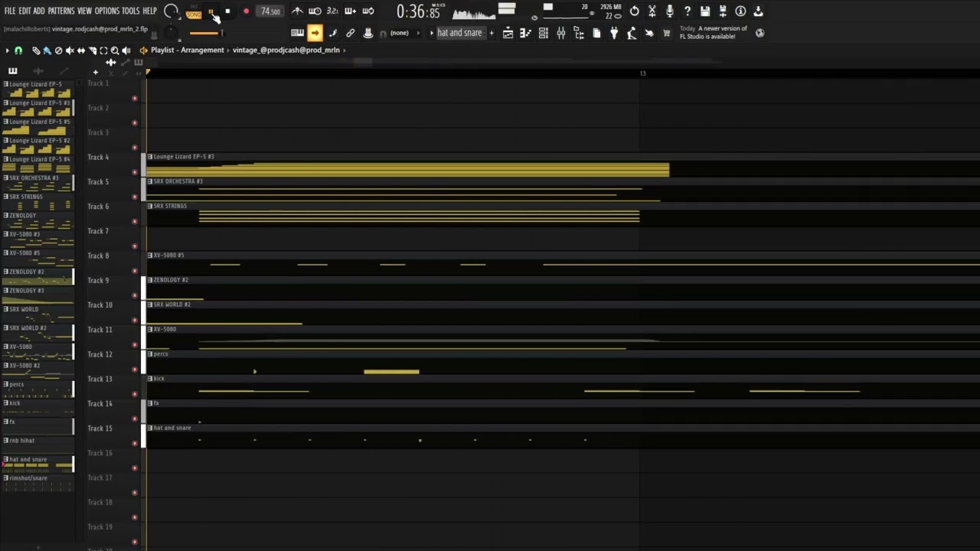The image size is (980, 551).
Task: Open project info icon
Action: coord(740,11)
